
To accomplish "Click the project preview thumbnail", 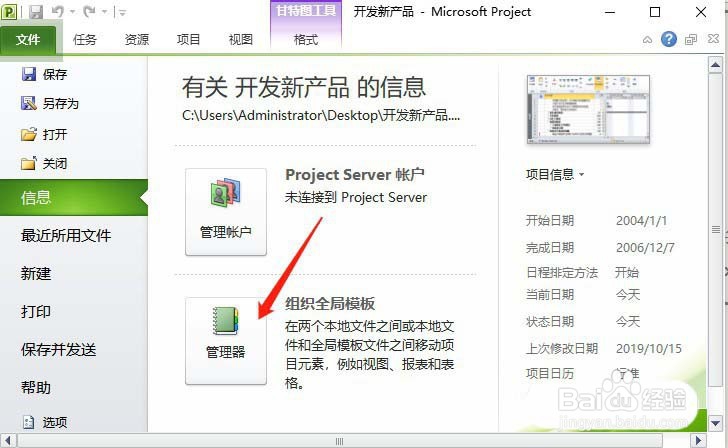I will pos(588,110).
